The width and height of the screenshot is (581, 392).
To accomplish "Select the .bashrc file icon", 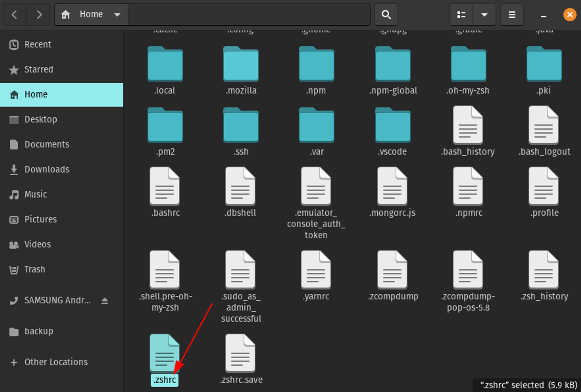I will click(x=165, y=187).
